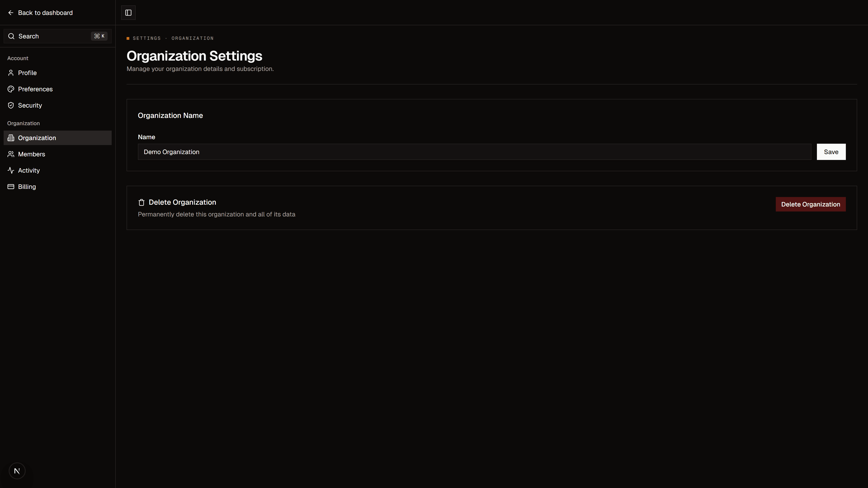Screen dimensions: 868x488
Task: Click the Security shield icon
Action: click(x=11, y=106)
